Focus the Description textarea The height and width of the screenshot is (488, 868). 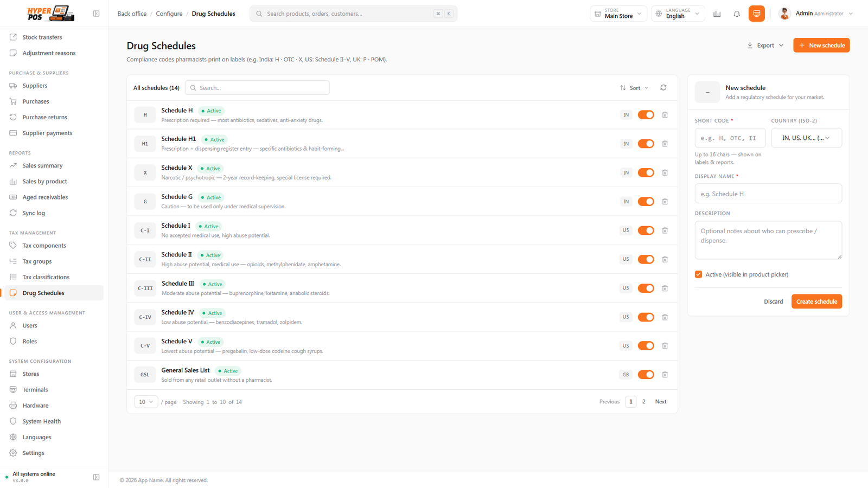(768, 240)
